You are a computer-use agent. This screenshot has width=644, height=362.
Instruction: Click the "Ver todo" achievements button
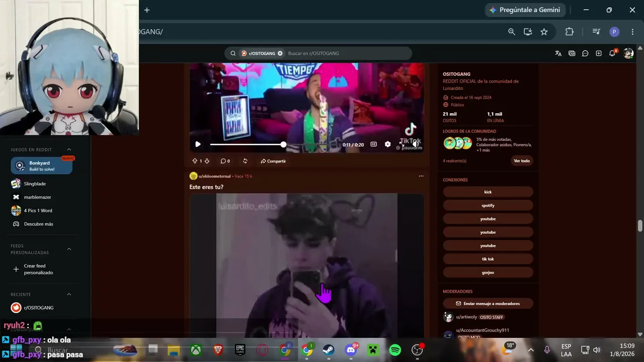click(522, 161)
